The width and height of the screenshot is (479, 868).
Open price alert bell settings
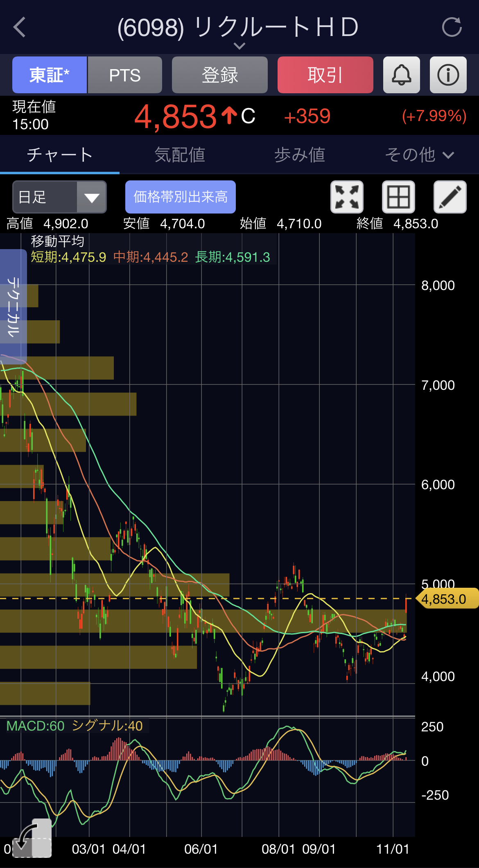click(402, 75)
